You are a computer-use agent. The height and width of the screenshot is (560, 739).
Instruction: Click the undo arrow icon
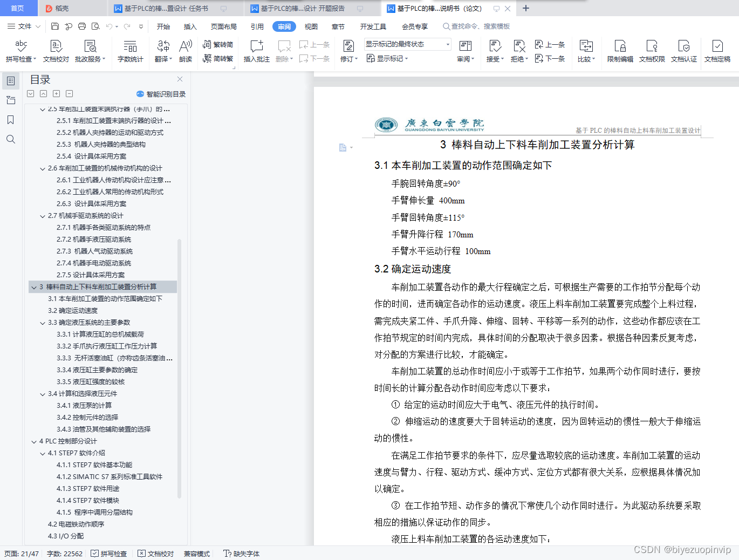110,26
